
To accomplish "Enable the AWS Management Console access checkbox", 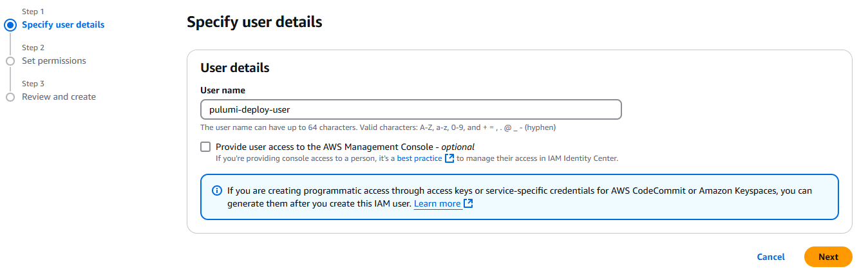I will [x=205, y=147].
